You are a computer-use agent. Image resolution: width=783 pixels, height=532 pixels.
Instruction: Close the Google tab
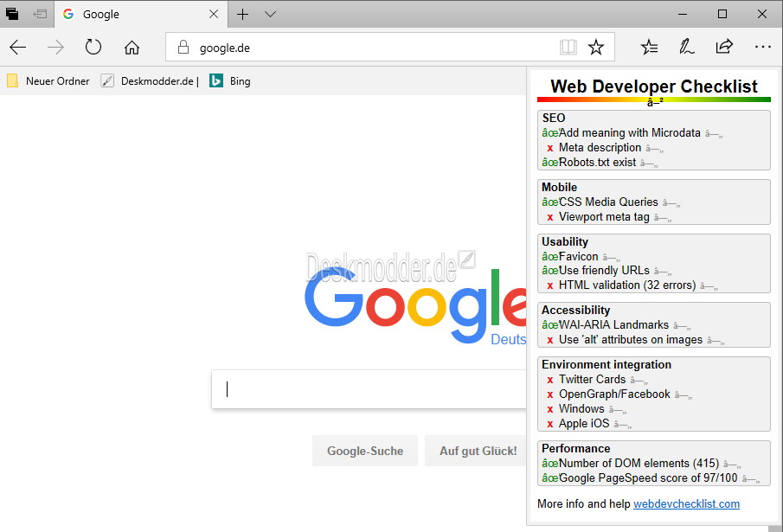tap(213, 14)
